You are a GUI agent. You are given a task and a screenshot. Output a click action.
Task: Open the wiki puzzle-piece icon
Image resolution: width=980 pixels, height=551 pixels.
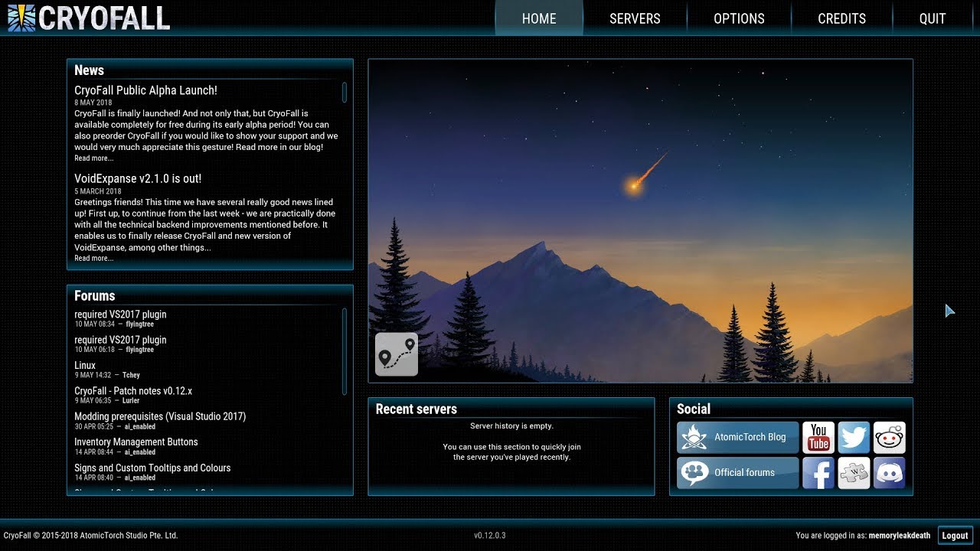[x=854, y=473]
